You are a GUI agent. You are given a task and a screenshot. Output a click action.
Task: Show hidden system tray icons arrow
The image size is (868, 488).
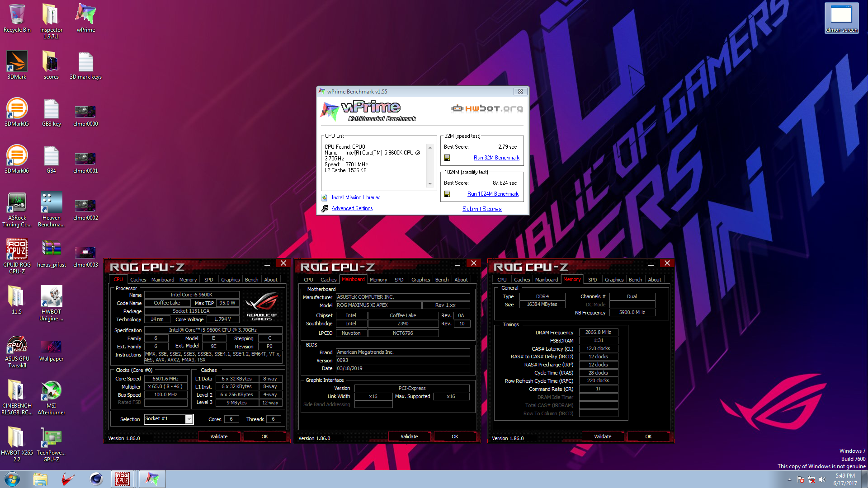(789, 479)
